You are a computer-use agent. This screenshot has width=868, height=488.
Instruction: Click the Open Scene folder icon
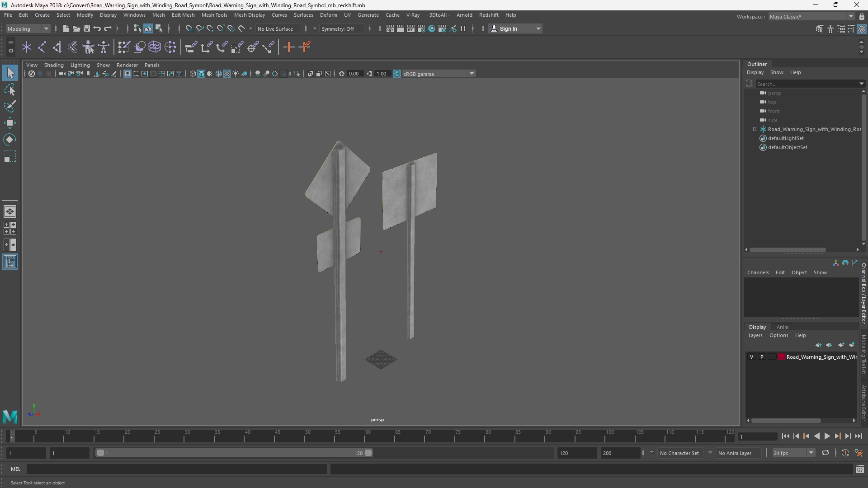pos(76,28)
